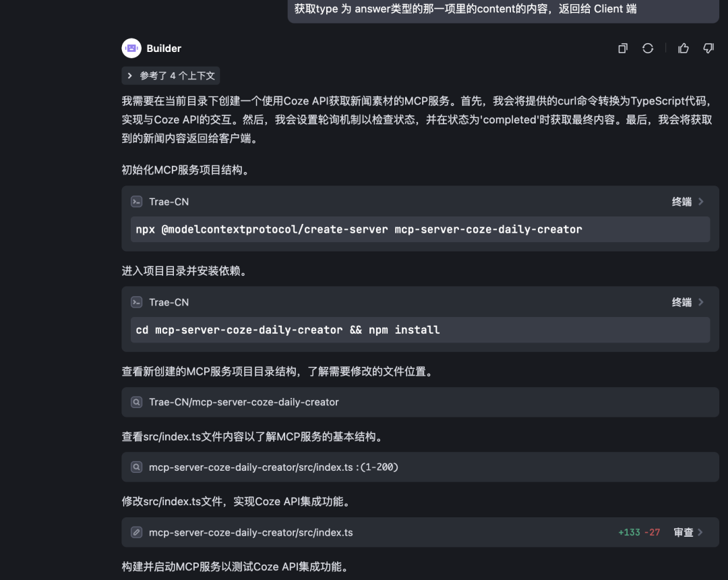Click search icon for index.ts (1-200) entry
This screenshot has height=580, width=728.
click(136, 467)
